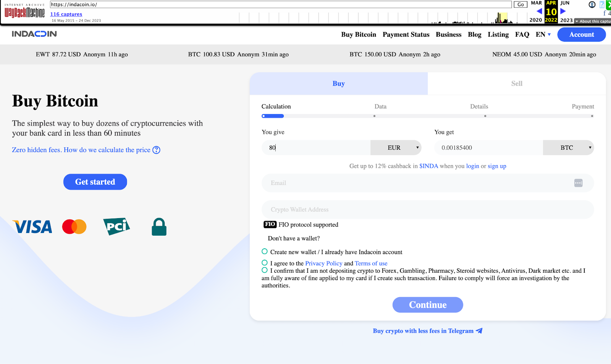Click the Wayback help question icon
This screenshot has height=364, width=611.
[602, 5]
